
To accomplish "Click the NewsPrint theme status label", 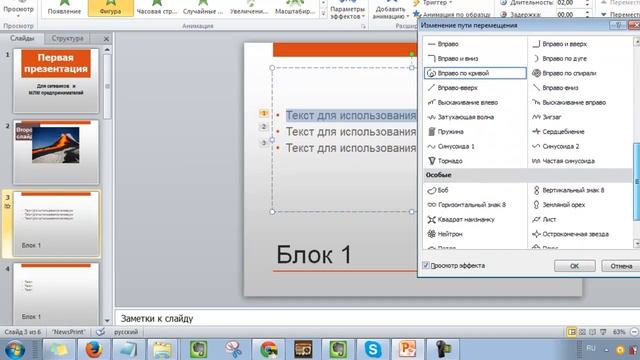I will click(x=68, y=332).
